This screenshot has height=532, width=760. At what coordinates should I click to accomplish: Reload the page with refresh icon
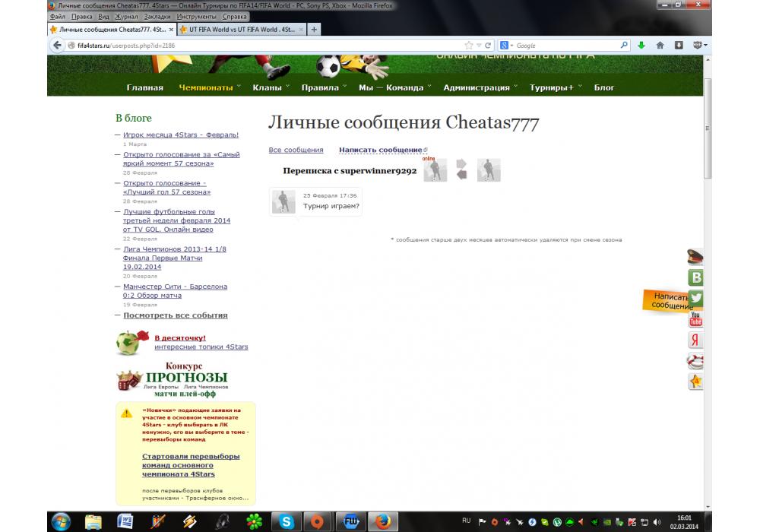pyautogui.click(x=488, y=46)
